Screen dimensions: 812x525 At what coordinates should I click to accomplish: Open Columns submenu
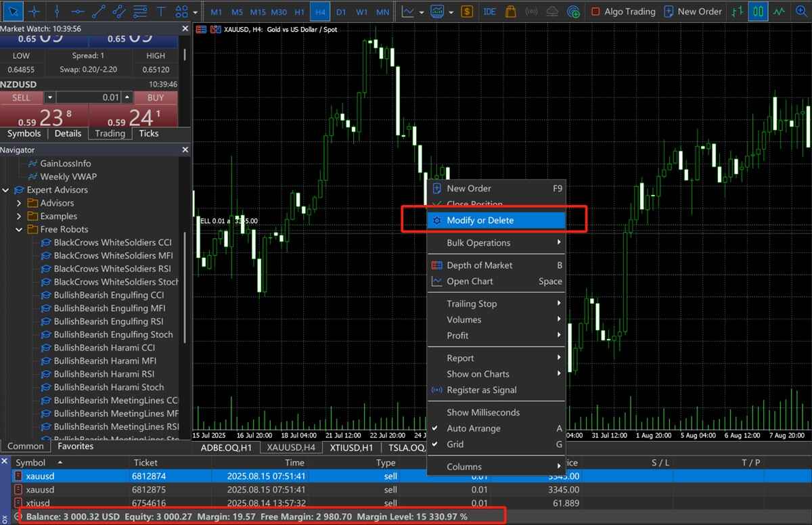[x=496, y=467]
